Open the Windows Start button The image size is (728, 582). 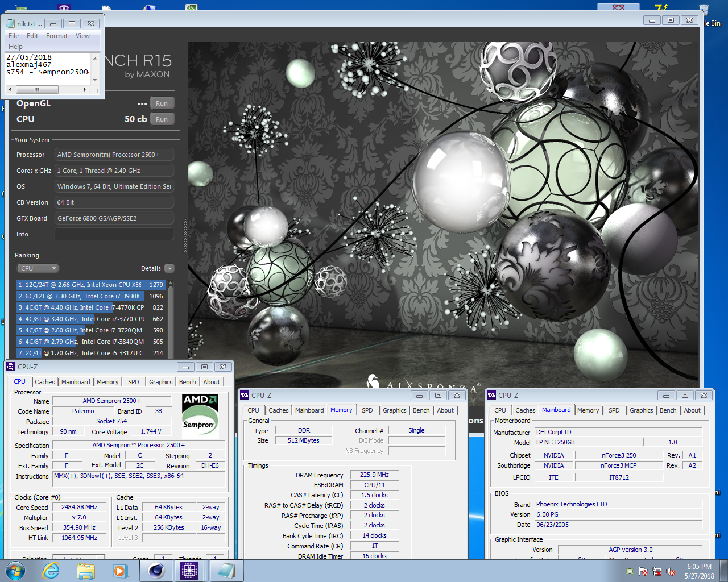click(15, 571)
